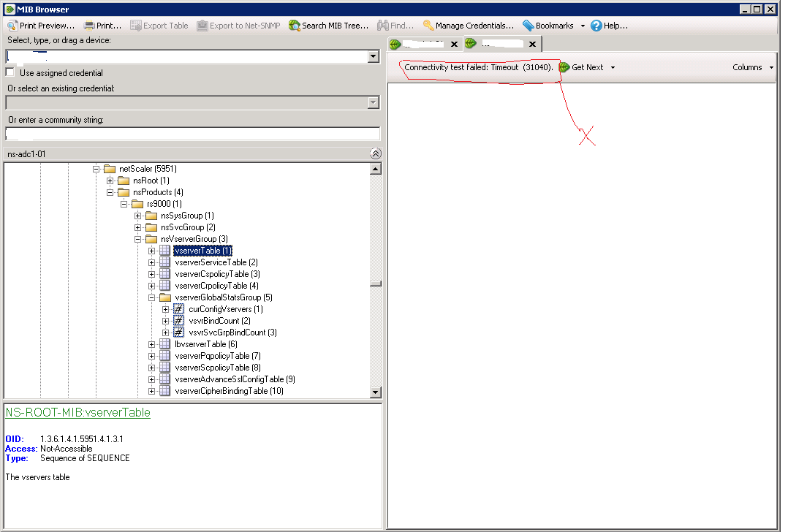Click the vserverServiceTable table icon
The width and height of the screenshot is (788, 532).
[x=164, y=262]
